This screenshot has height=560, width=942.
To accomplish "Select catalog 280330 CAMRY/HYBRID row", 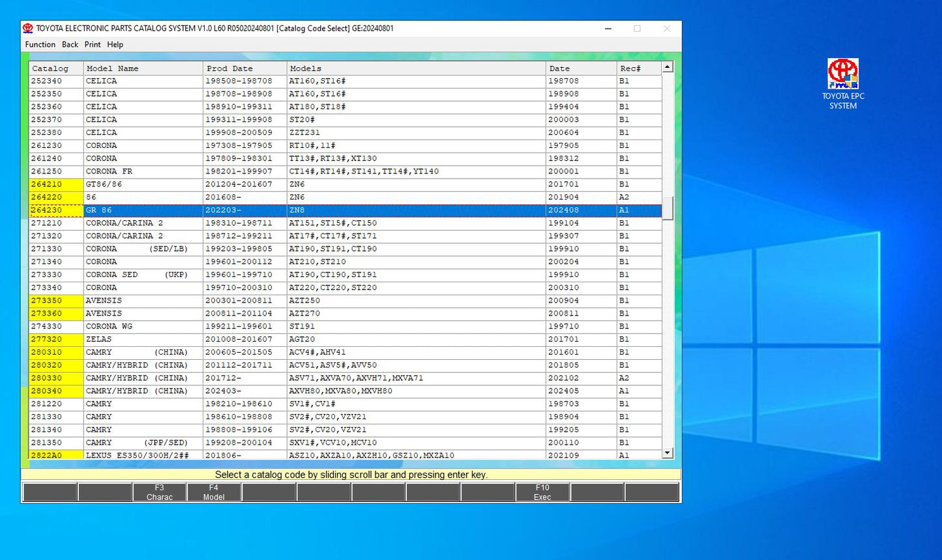I will point(346,378).
